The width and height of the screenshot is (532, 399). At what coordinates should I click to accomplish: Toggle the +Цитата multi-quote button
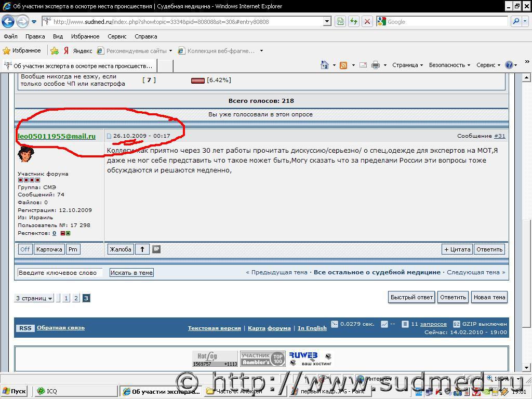pos(457,249)
